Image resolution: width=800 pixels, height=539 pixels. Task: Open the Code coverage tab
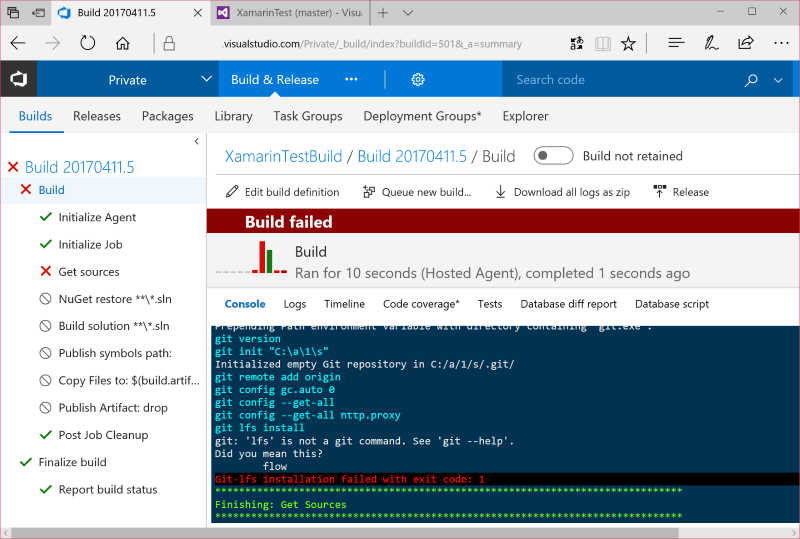click(x=421, y=304)
